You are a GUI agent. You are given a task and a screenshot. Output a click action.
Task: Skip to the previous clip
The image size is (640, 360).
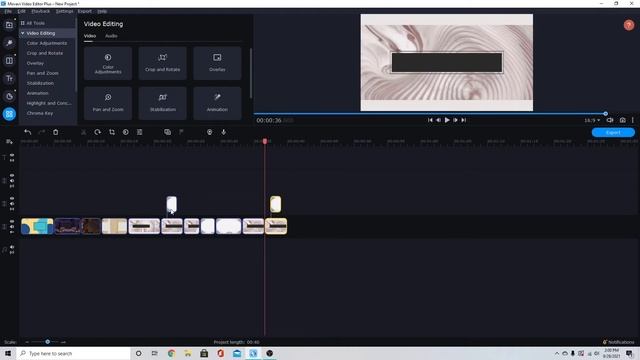(430, 120)
